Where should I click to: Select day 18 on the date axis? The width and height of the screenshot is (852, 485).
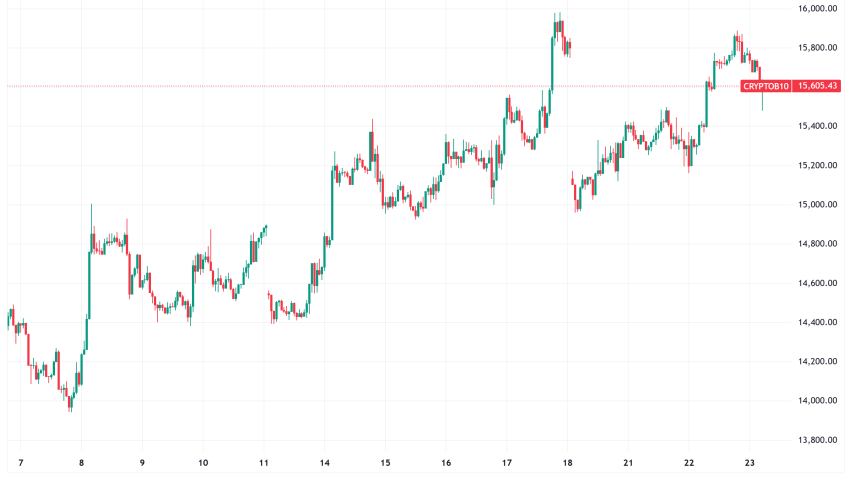pos(568,464)
